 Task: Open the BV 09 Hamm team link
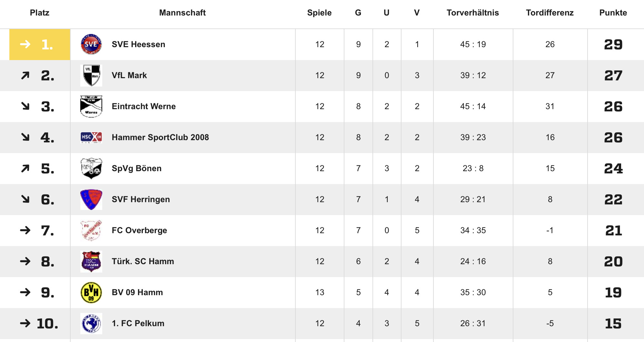137,292
